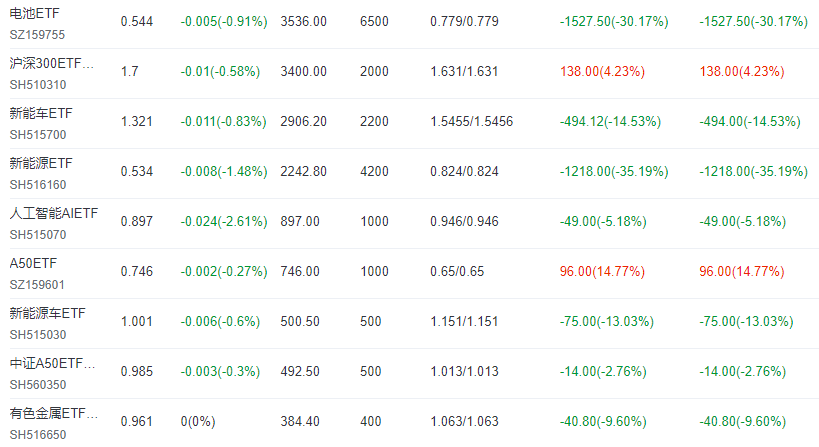Screen dimensions: 819x447
Task: Select stock code SH560350
Action: [38, 385]
